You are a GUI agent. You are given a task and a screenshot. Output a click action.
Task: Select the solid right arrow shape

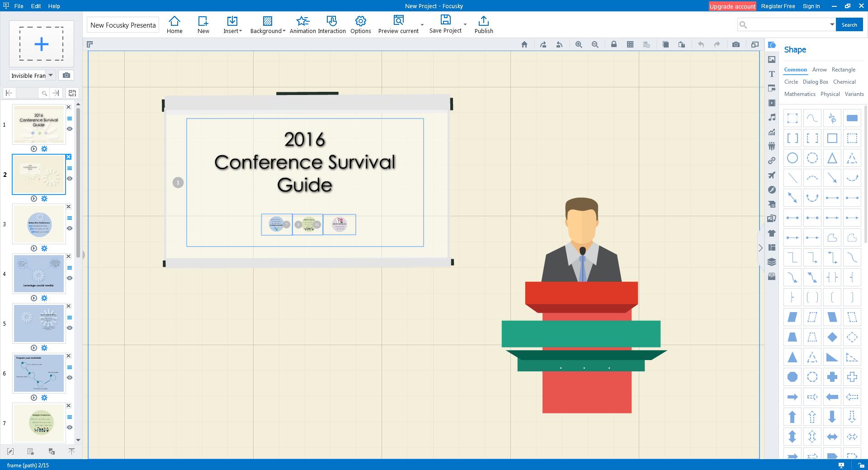(x=792, y=397)
